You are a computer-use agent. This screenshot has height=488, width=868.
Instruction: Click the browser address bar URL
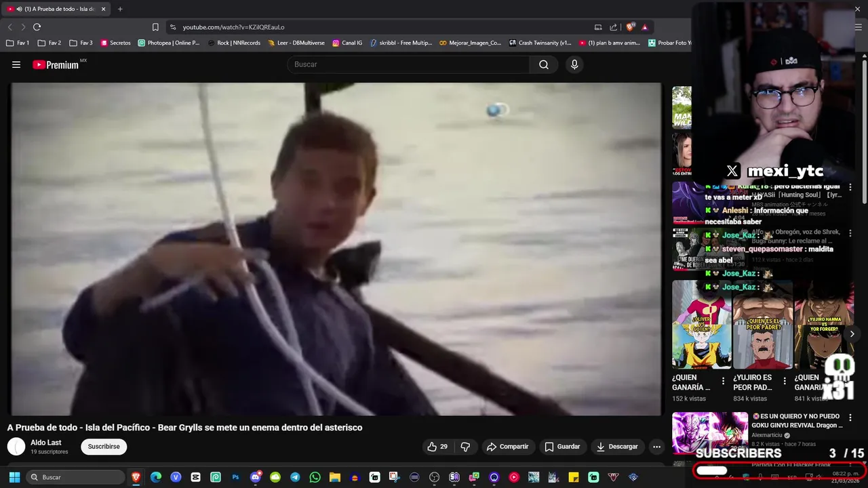233,27
